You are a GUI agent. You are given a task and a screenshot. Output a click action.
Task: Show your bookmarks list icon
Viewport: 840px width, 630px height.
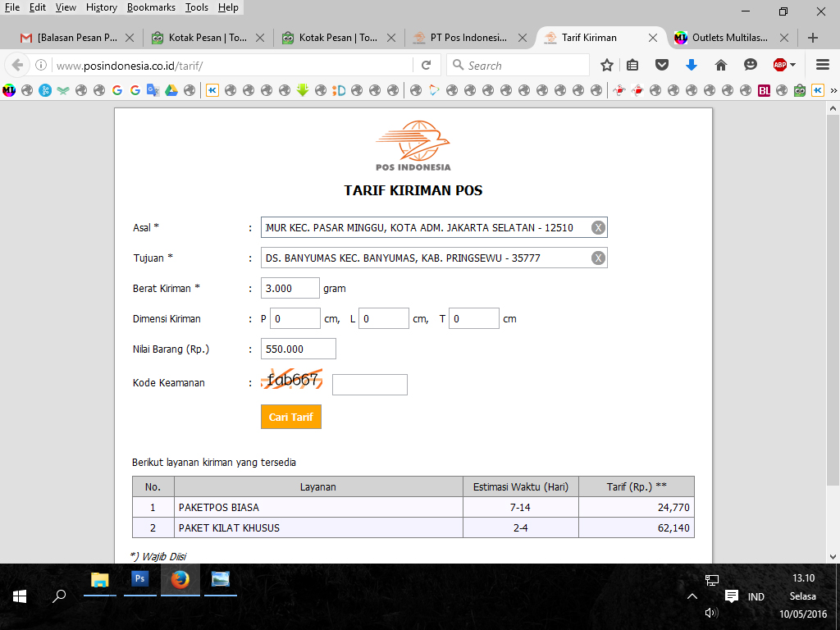(632, 66)
